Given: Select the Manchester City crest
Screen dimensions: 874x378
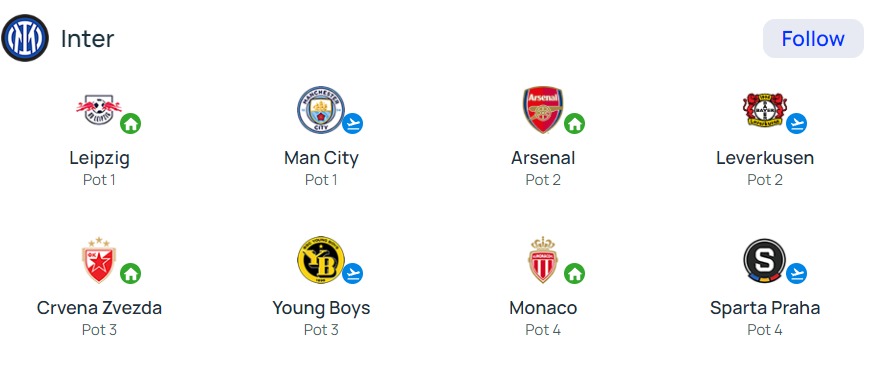Looking at the screenshot, I should (321, 109).
